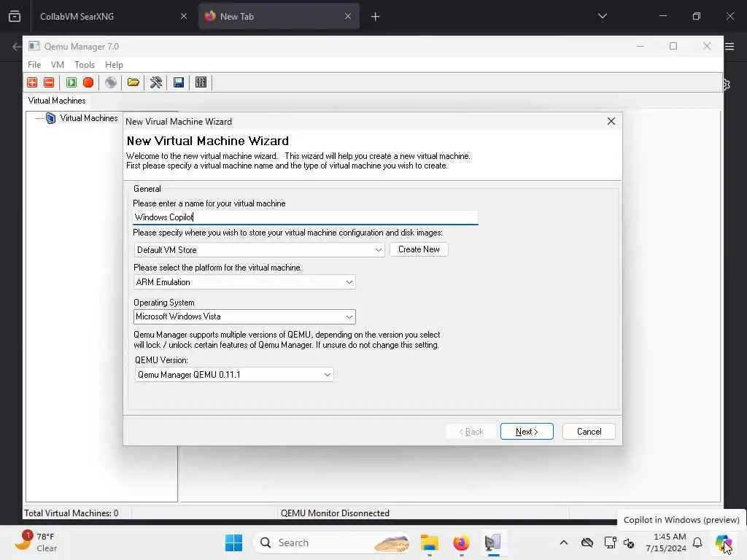747x560 pixels.
Task: Switch to the CollabVM SearXNG browser tab
Action: click(x=112, y=16)
